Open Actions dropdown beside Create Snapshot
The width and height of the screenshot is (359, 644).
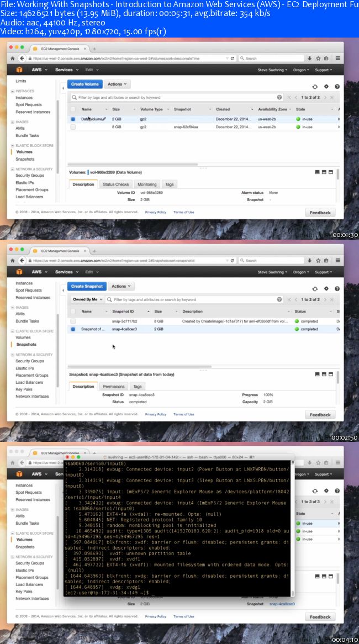point(121,286)
